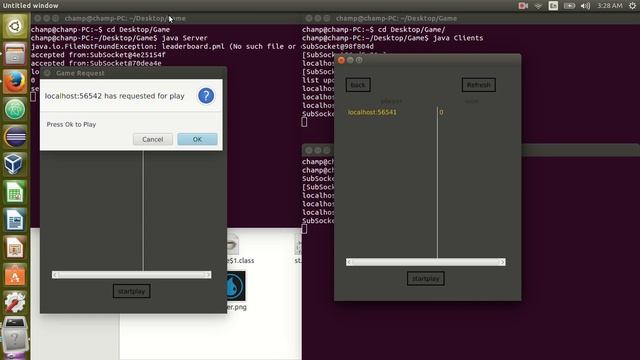Click 'localhost:56542 has requested for play' message
The image size is (640, 360).
pos(115,96)
